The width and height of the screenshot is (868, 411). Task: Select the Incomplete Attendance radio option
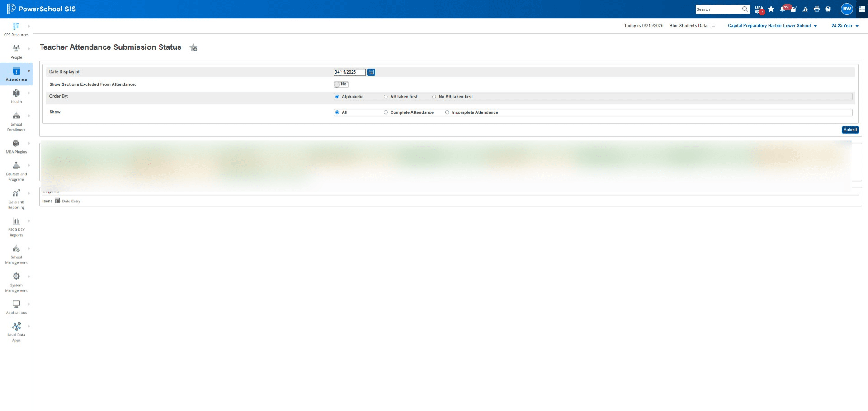tap(447, 112)
